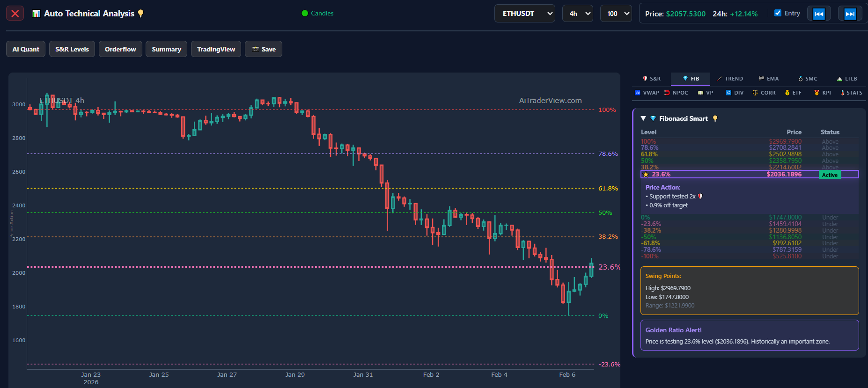Screen dimensions: 868x388
Task: Open the NPOC magnet indicator
Action: 676,93
